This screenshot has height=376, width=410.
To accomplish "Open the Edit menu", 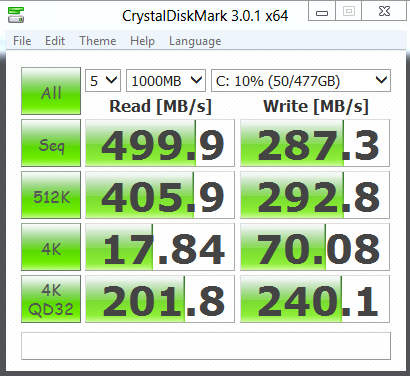I will [55, 41].
